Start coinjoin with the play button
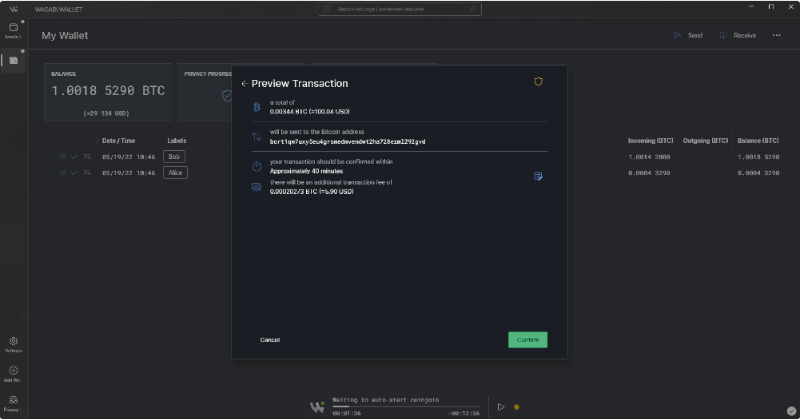This screenshot has width=800, height=419. [x=501, y=407]
